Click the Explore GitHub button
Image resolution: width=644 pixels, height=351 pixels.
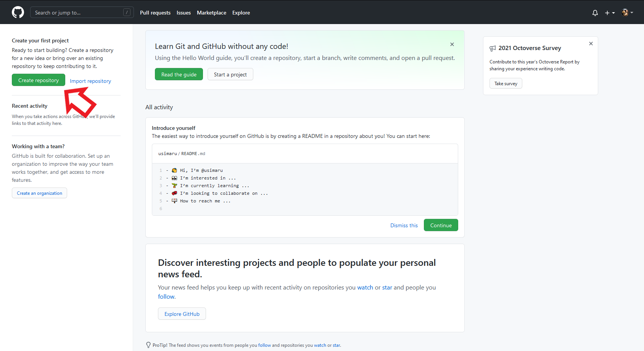[x=182, y=314]
